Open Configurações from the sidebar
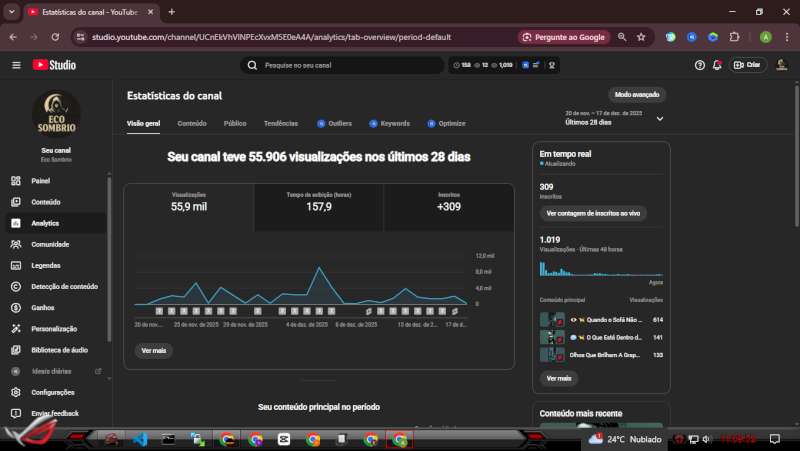Screen dimensions: 800x451 coord(52,392)
